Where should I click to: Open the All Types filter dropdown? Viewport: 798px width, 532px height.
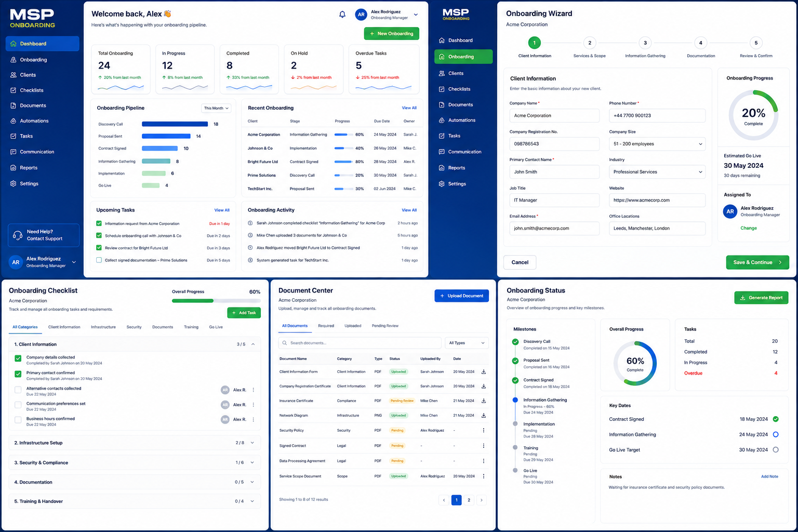point(467,343)
